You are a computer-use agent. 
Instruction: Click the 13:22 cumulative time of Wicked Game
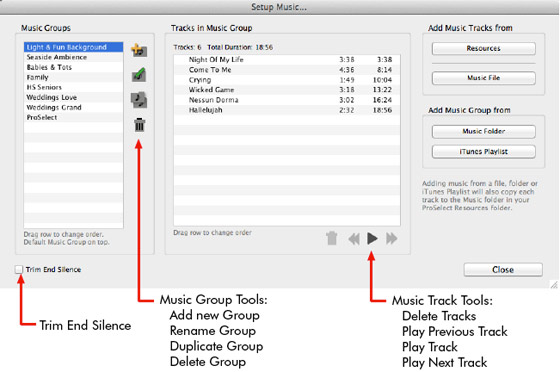pyautogui.click(x=382, y=90)
